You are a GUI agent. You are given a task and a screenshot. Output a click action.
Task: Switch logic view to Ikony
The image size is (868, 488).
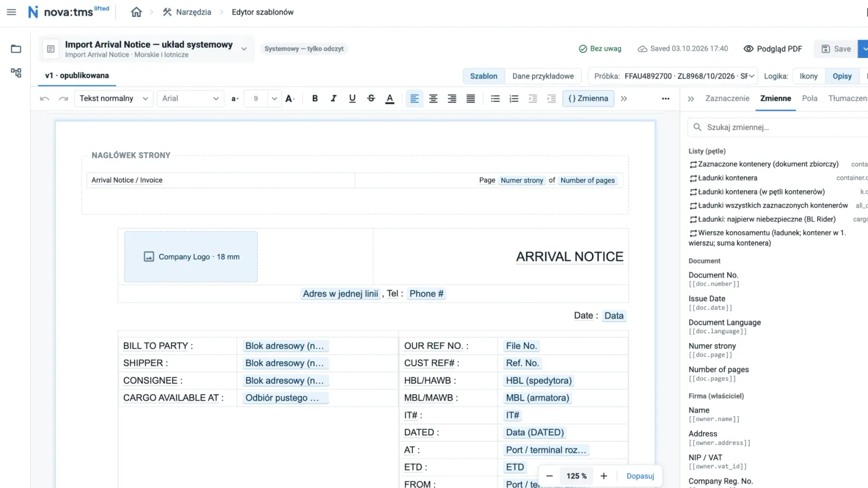point(808,76)
